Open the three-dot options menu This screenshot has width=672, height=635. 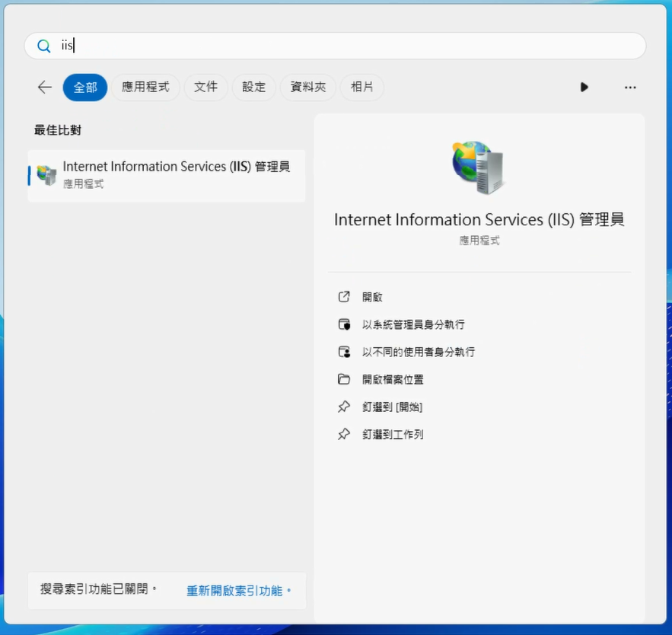(x=630, y=88)
